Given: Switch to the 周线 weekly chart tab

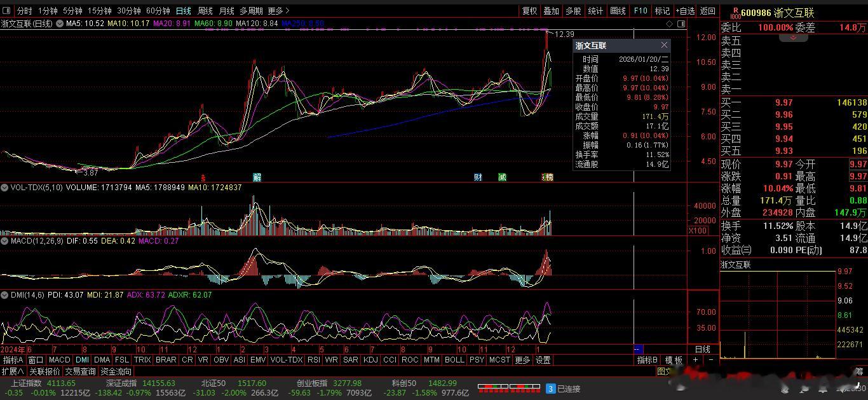Looking at the screenshot, I should click(x=205, y=11).
